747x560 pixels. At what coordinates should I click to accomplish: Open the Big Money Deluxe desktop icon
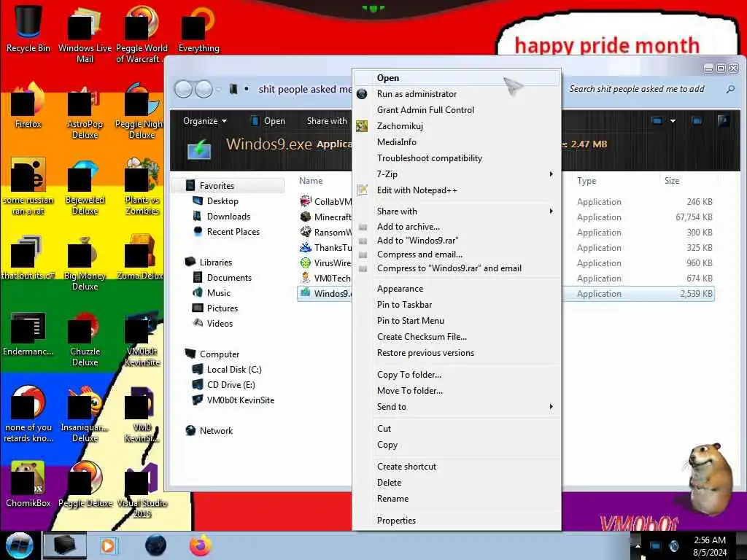tap(85, 263)
